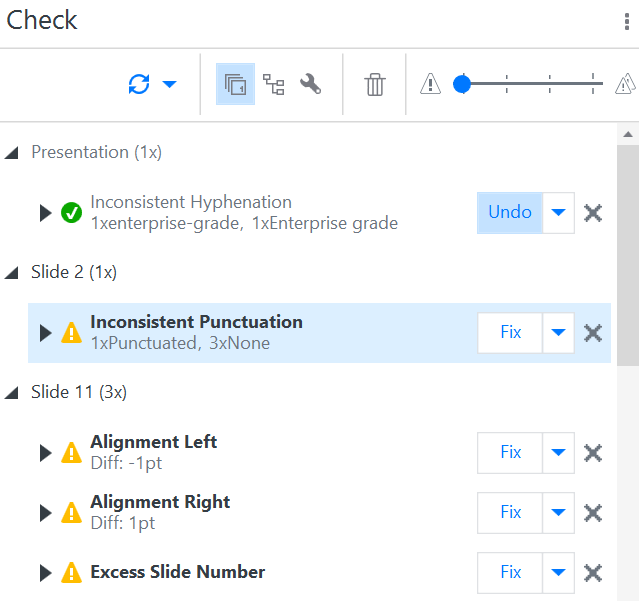Select the Alignment Left issue row

pos(320,453)
